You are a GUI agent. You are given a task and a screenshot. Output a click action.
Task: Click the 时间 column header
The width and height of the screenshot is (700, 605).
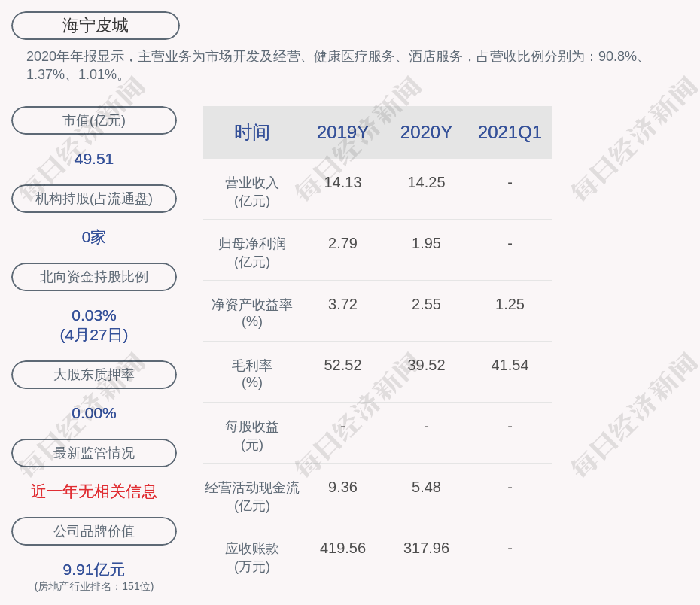click(x=252, y=132)
